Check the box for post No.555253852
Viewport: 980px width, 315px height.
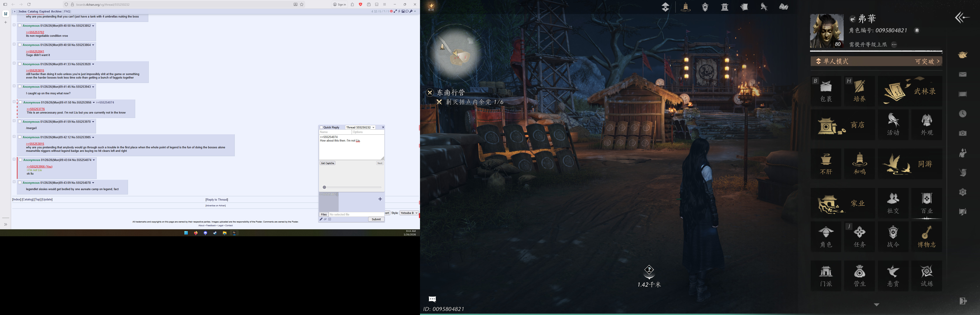[x=20, y=26]
